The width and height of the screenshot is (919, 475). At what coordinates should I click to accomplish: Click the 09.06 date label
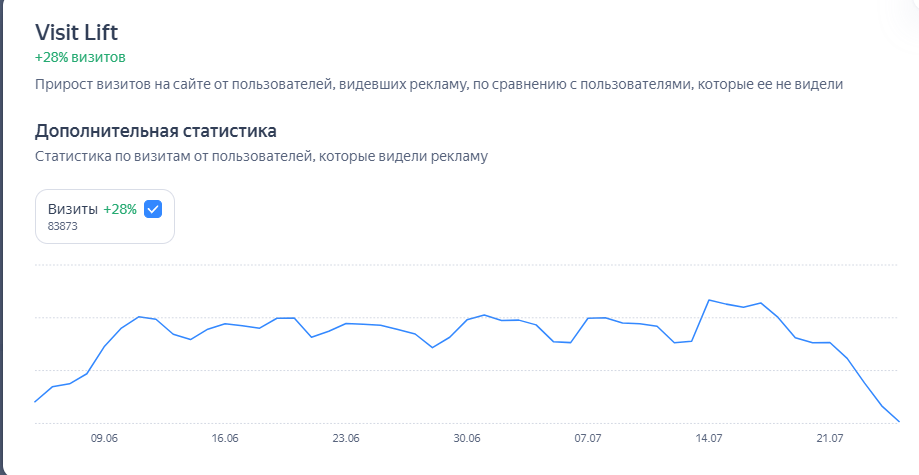pos(104,438)
